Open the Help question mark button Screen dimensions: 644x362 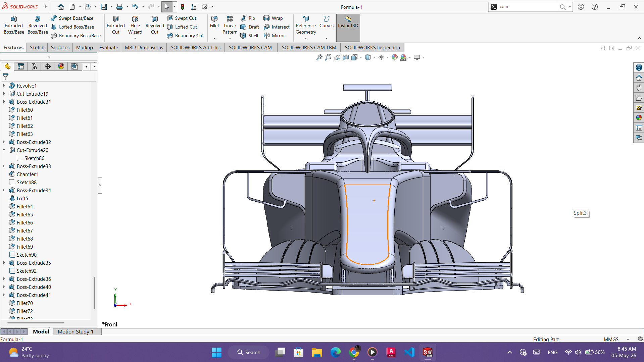pos(595,7)
